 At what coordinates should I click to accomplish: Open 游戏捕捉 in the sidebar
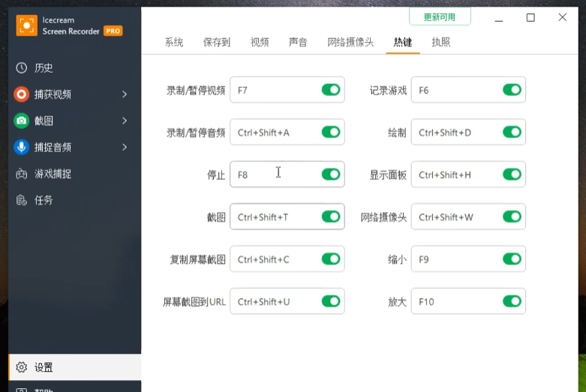pyautogui.click(x=74, y=174)
